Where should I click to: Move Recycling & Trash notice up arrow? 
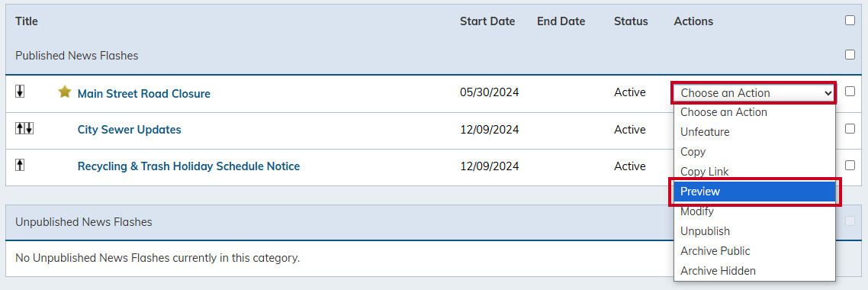point(20,165)
